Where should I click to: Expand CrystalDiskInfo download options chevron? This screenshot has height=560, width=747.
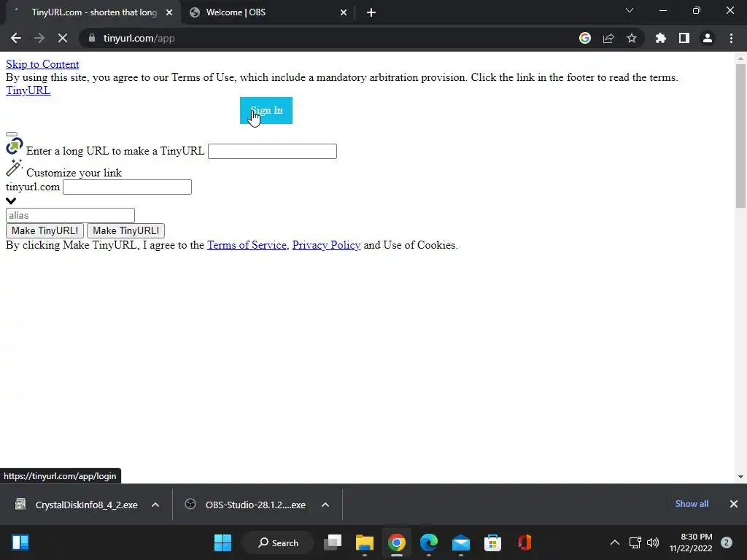[155, 505]
